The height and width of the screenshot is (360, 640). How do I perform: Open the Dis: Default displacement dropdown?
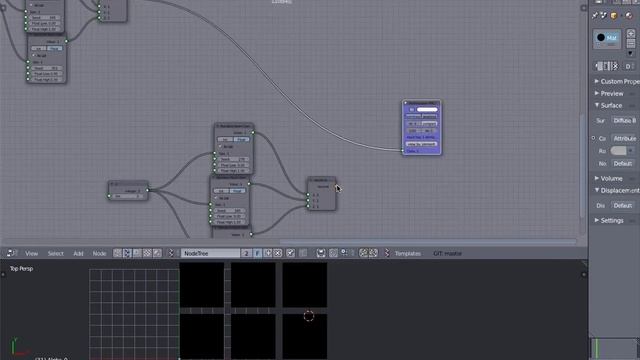pyautogui.click(x=623, y=205)
